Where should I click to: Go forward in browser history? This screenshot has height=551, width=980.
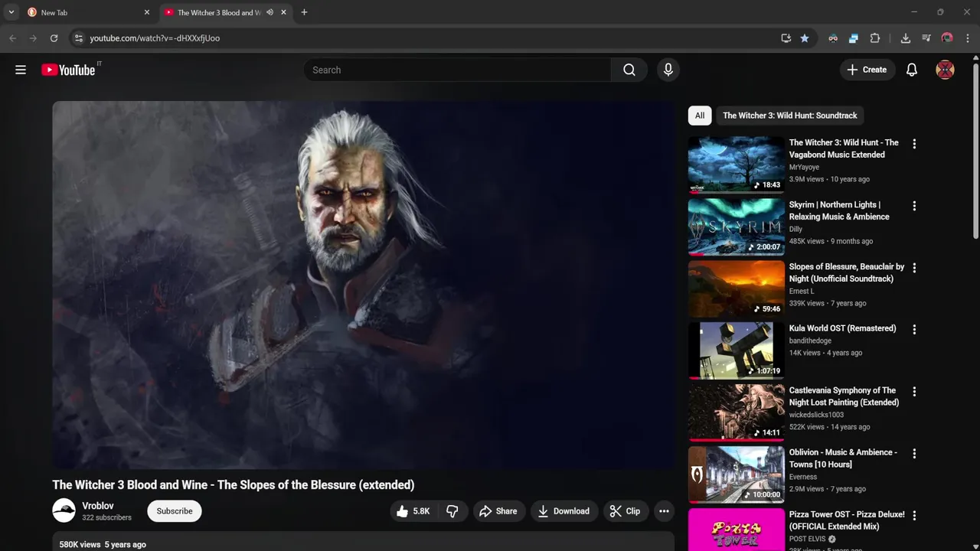tap(33, 38)
